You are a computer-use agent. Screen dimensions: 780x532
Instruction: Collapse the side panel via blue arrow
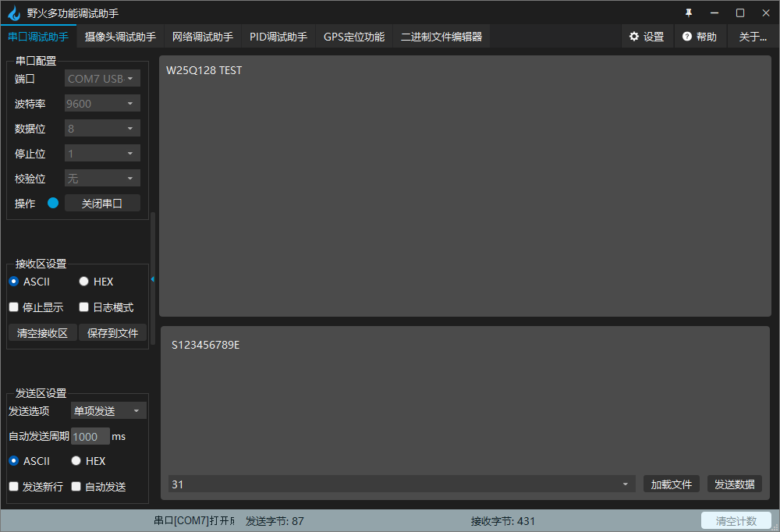[x=153, y=279]
